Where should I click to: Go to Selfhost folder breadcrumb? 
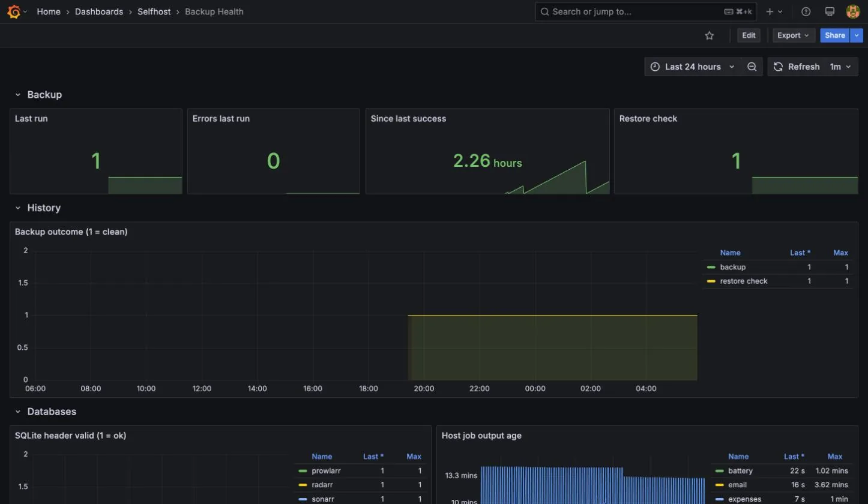(x=154, y=11)
